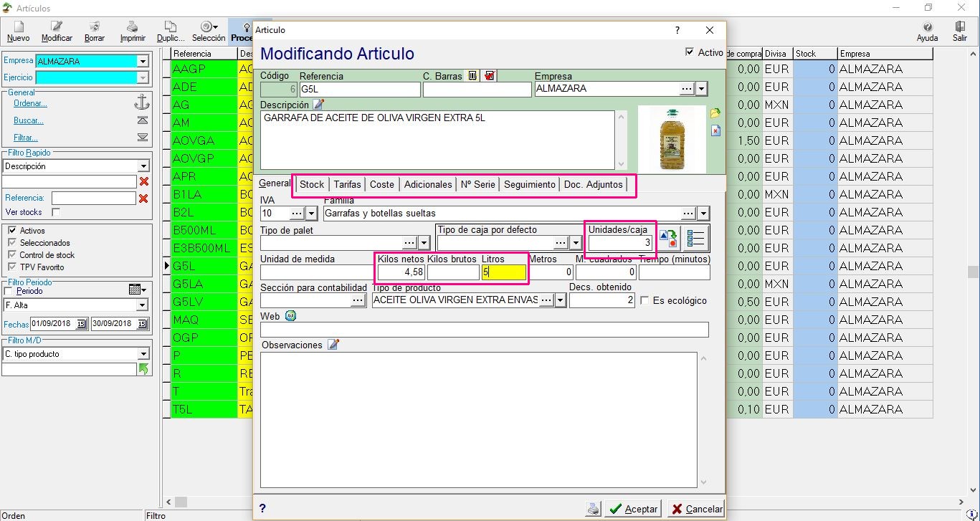Click the Cancelar button

tap(696, 509)
